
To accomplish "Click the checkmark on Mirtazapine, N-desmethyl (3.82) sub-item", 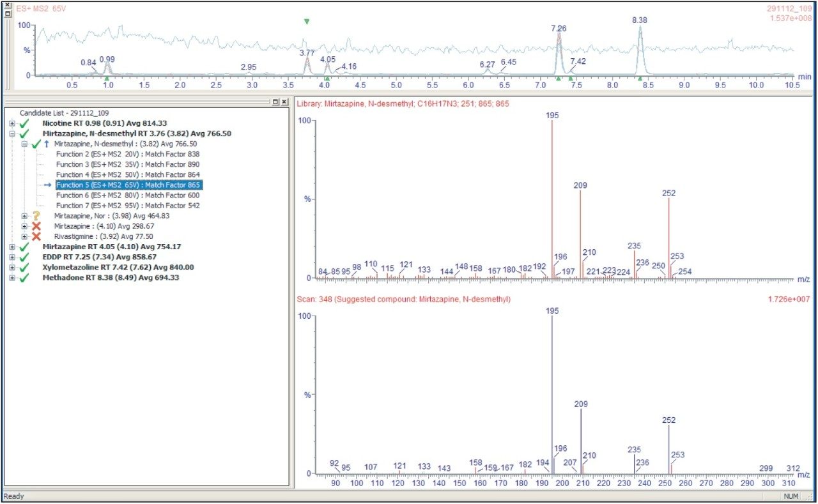I will pos(36,144).
